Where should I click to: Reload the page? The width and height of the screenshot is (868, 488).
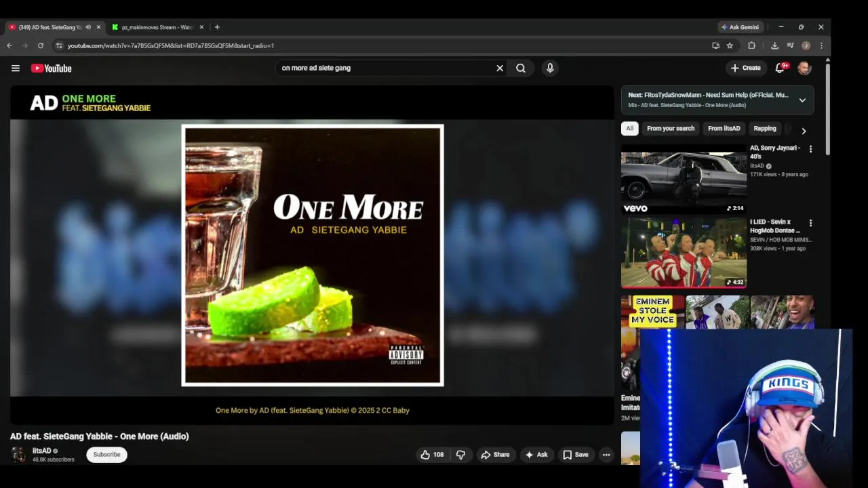coord(41,45)
